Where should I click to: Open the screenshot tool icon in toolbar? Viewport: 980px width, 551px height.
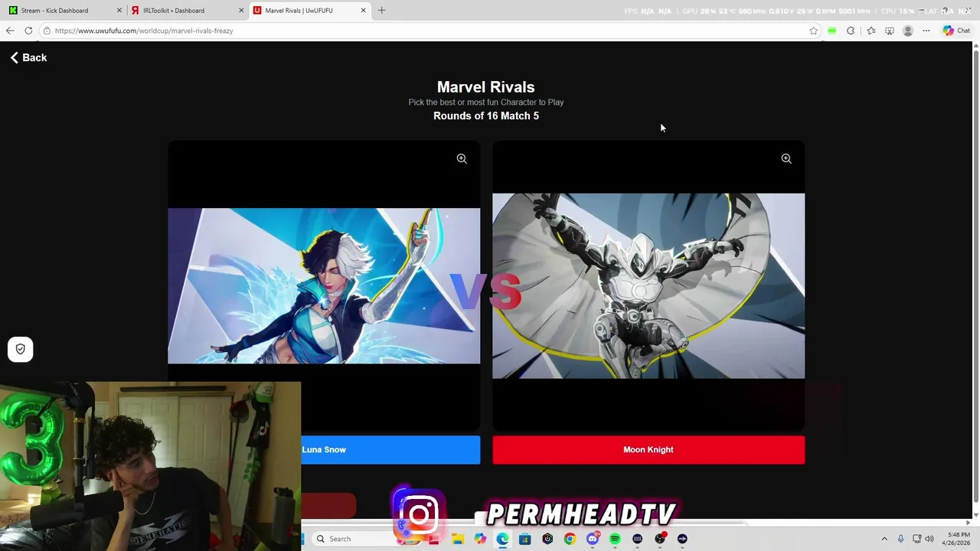point(890,31)
